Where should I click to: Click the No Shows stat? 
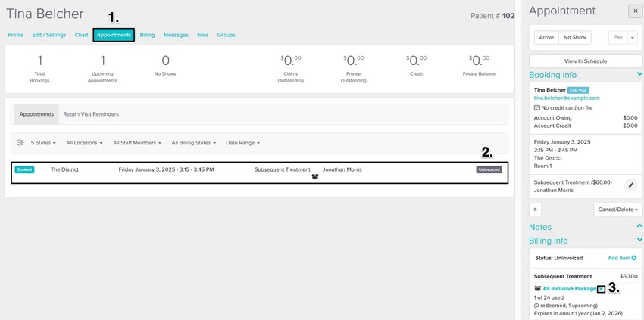click(165, 66)
